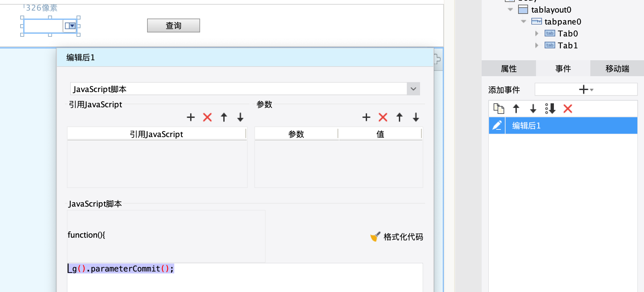Select tablayout0 in the component tree
The height and width of the screenshot is (292, 644).
click(x=551, y=10)
